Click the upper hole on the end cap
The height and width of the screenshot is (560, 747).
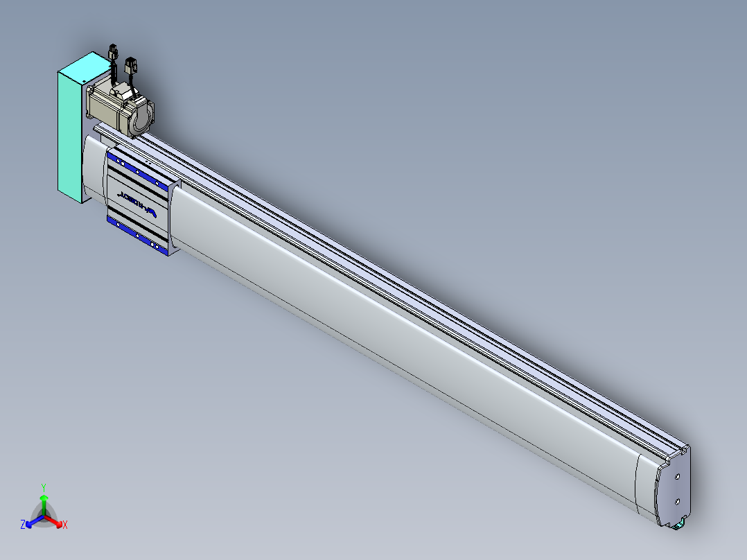[x=677, y=476]
